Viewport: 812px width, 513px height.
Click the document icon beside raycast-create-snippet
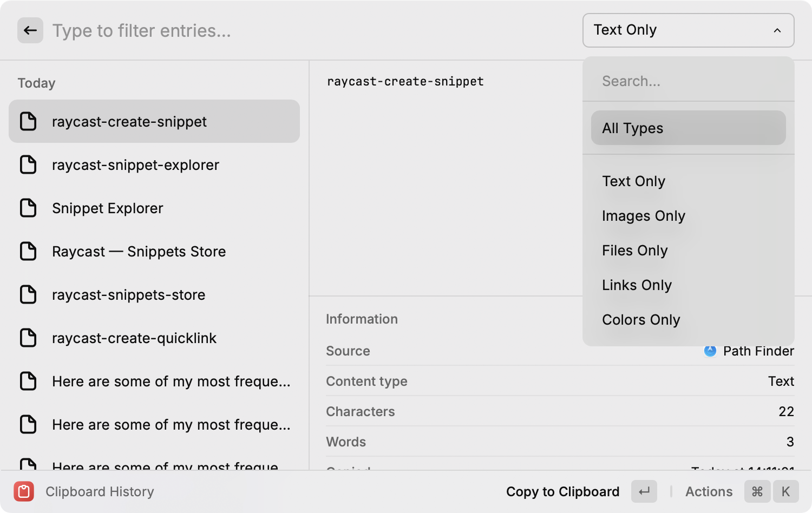(x=28, y=121)
